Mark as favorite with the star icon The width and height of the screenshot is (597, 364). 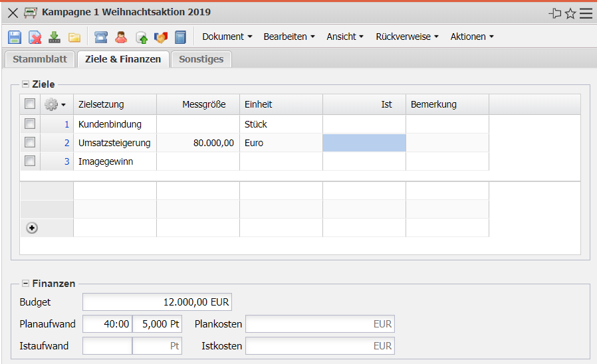570,13
